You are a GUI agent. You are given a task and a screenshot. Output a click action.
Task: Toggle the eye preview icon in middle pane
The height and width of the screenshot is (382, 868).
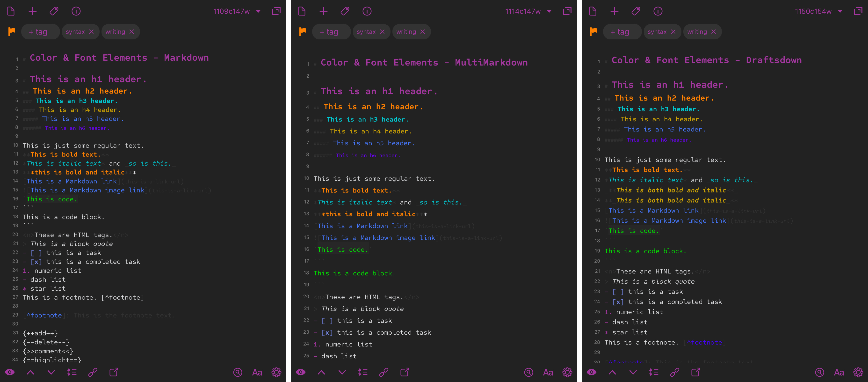point(301,372)
